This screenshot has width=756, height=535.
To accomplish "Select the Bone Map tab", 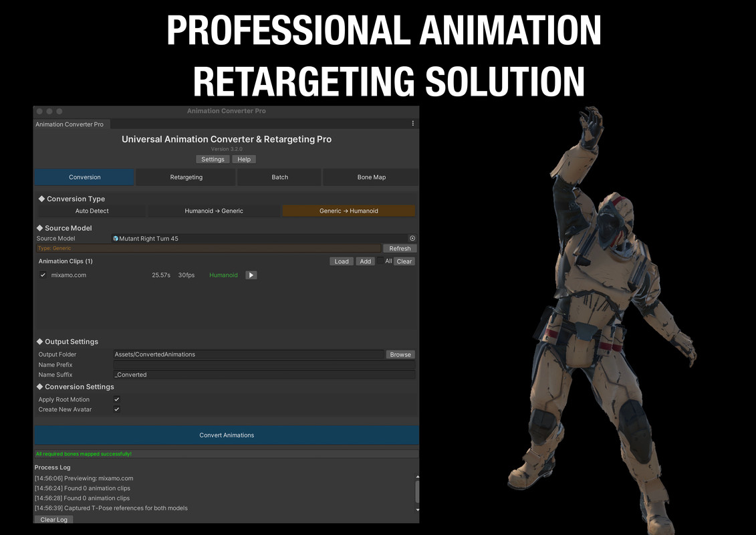I will [371, 177].
